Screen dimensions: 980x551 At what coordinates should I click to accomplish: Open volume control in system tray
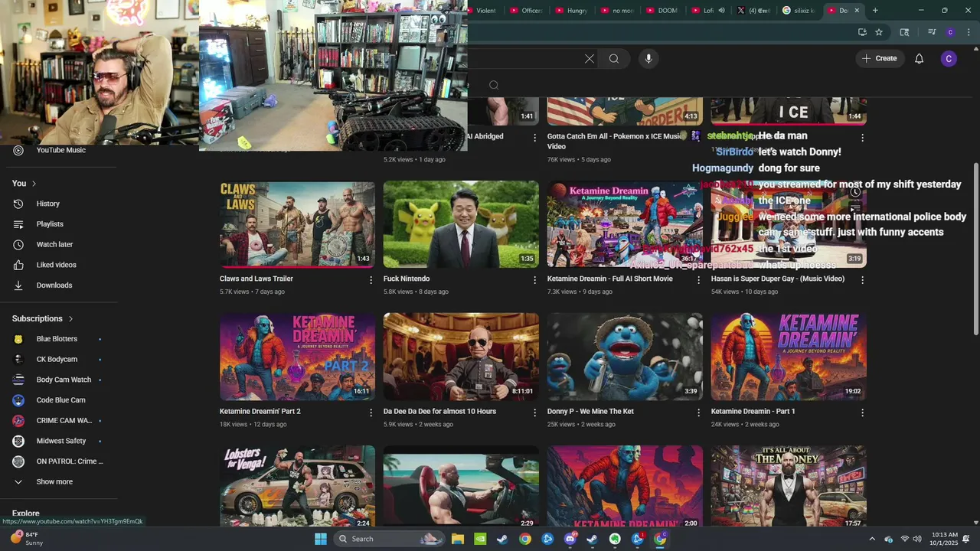click(x=916, y=540)
